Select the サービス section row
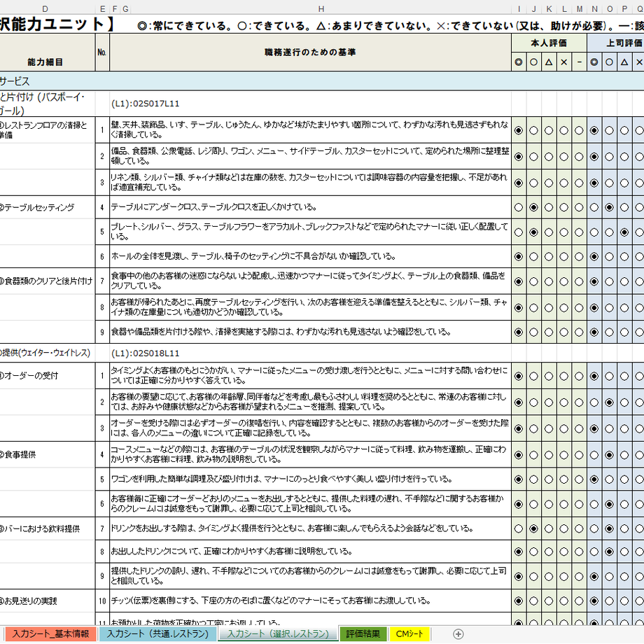The image size is (644, 644). tap(322, 81)
